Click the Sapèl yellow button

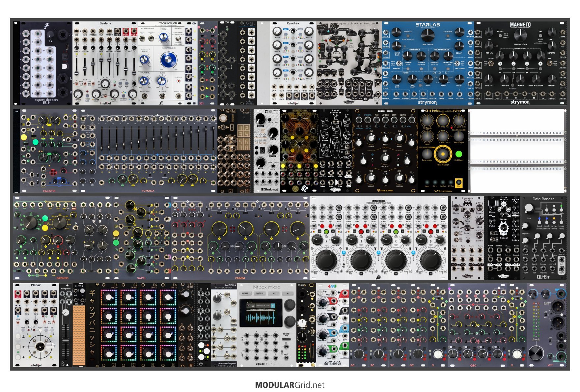tap(116, 233)
